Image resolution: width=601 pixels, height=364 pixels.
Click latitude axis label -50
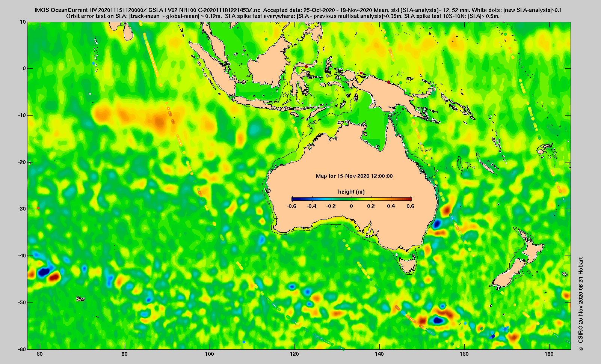[21, 302]
